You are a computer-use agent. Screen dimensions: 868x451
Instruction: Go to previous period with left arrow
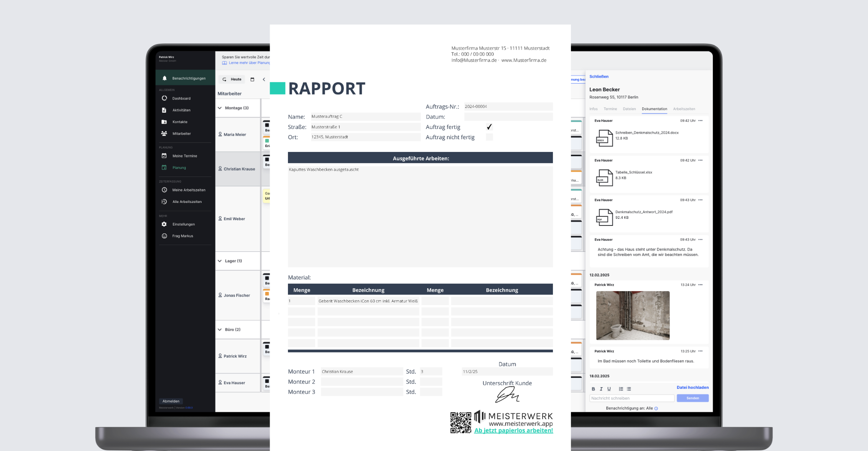[264, 79]
